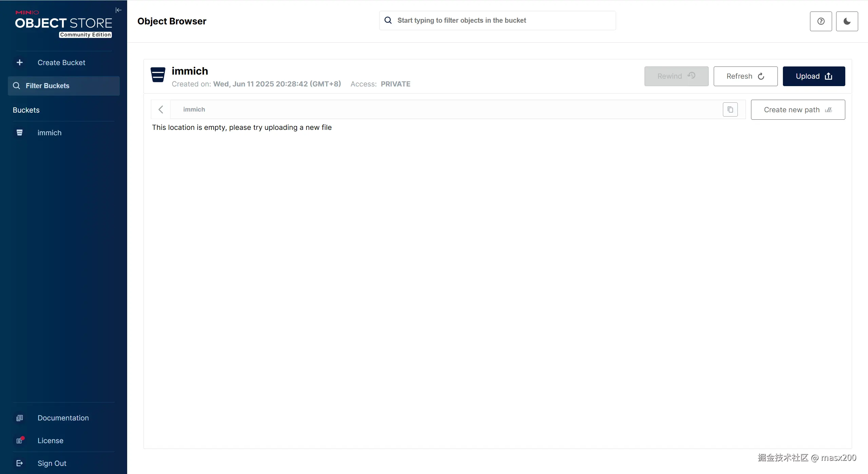The height and width of the screenshot is (474, 868).
Task: Click the License icon with the red dot
Action: click(20, 440)
